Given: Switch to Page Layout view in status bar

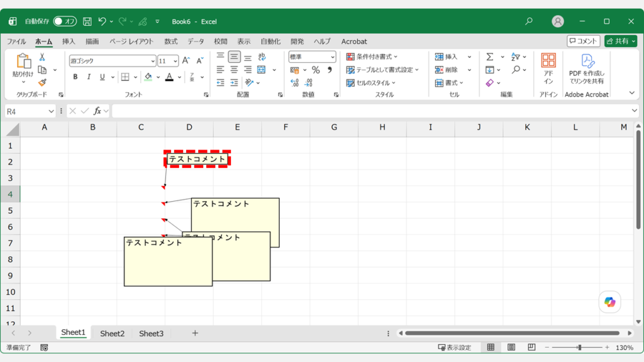Looking at the screenshot, I should (x=511, y=348).
